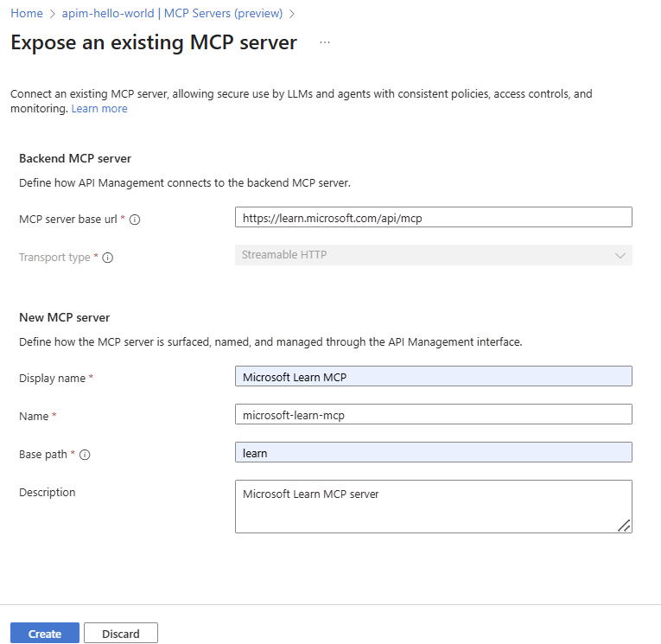Go to Home breadcrumb
The image size is (661, 644).
[27, 14]
